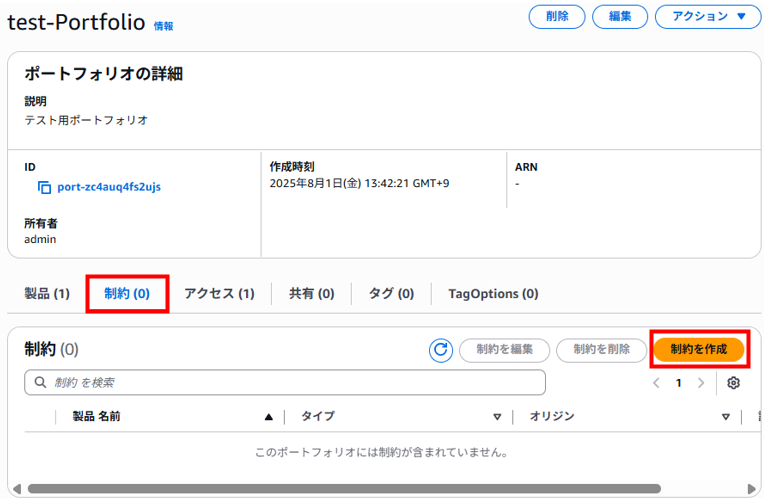Select the owner value admin
The height and width of the screenshot is (498, 764).
[x=40, y=239]
